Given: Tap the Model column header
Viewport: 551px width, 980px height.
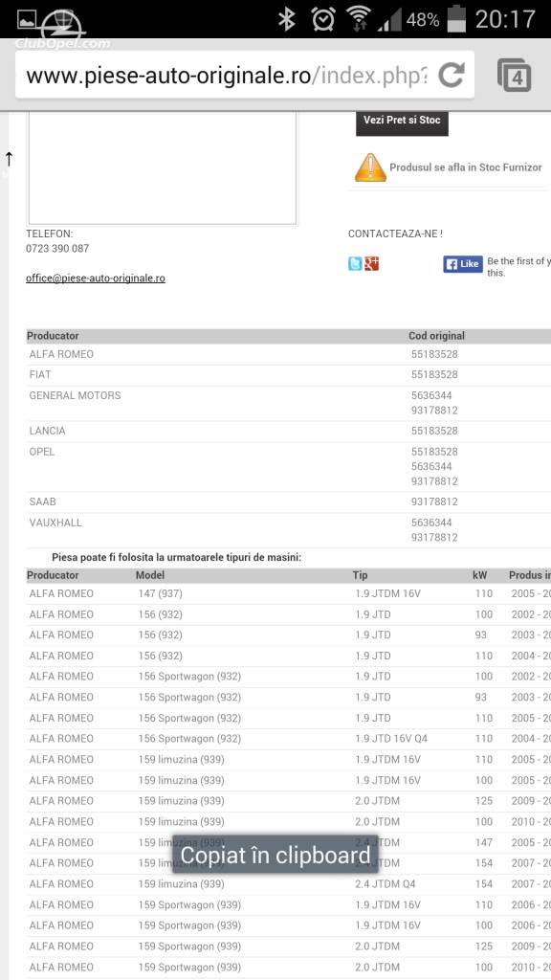Looking at the screenshot, I should [x=150, y=575].
